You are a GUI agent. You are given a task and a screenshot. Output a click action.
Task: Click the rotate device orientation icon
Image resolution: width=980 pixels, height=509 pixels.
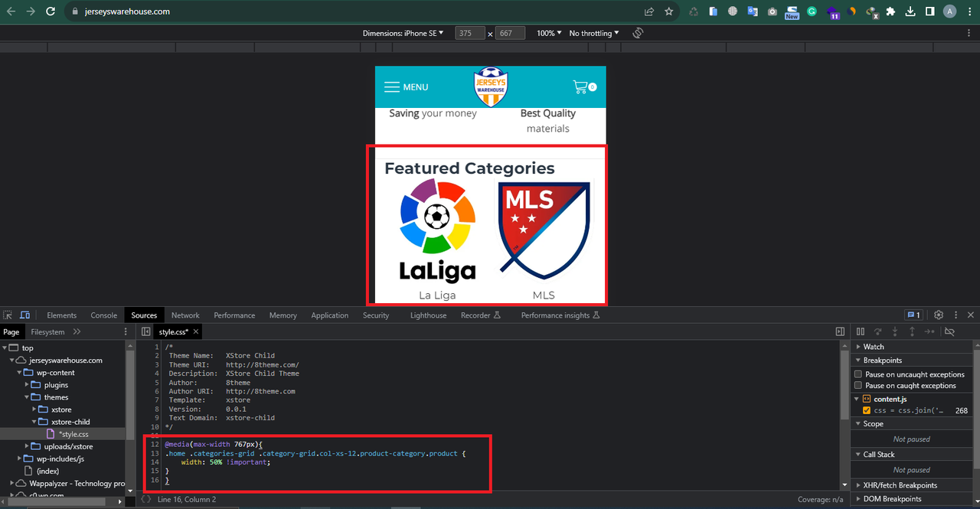tap(638, 33)
